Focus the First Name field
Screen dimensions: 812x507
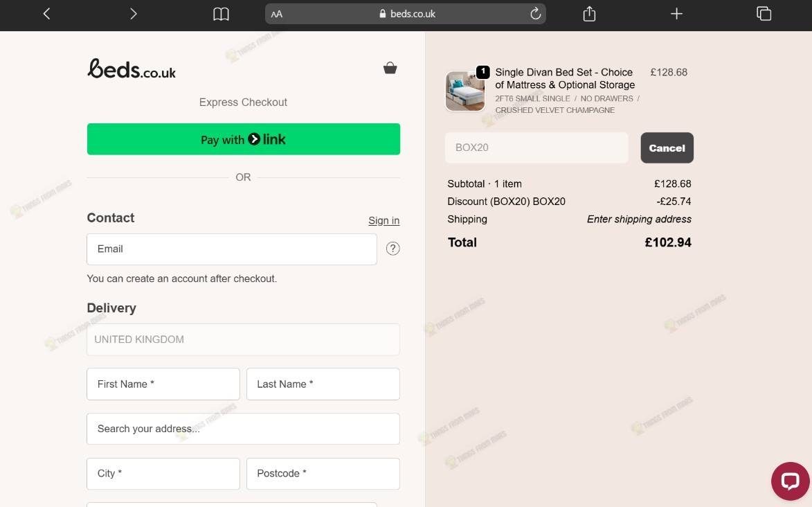(163, 384)
